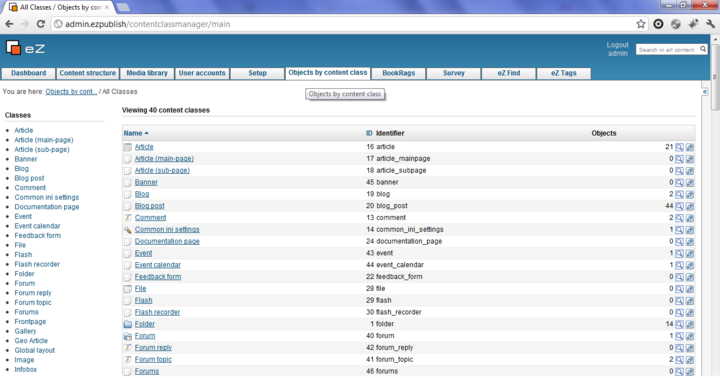The width and height of the screenshot is (720, 378).
Task: Click the magnifier icon in the Article row
Action: (679, 147)
